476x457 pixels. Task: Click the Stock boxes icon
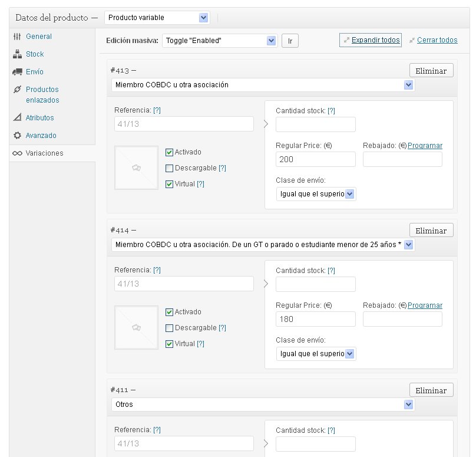pyautogui.click(x=17, y=54)
